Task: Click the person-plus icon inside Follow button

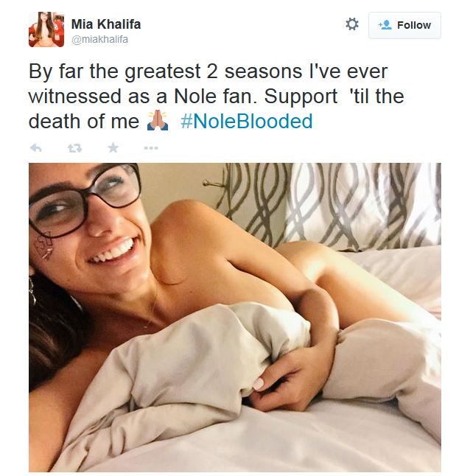Action: 385,25
